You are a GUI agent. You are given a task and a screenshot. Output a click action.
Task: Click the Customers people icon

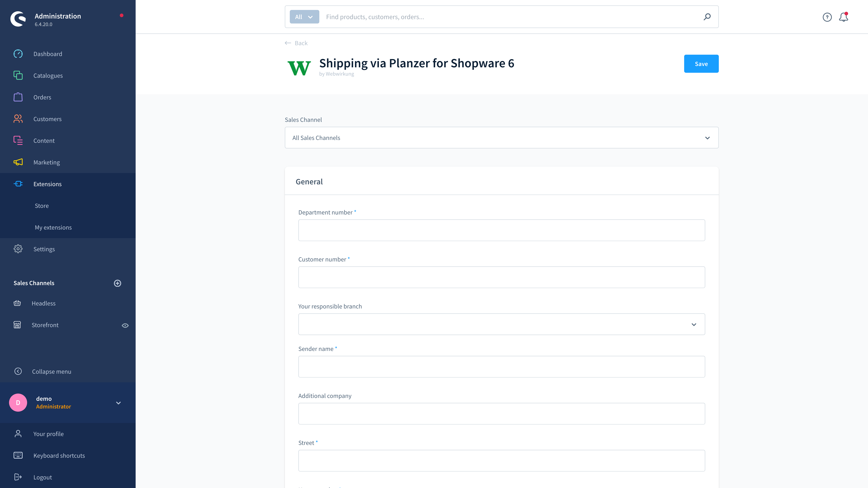click(18, 119)
